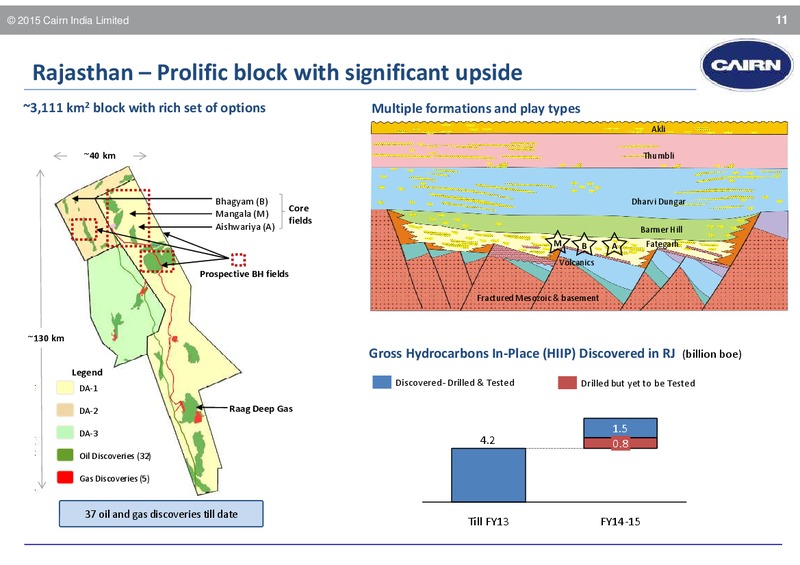
Task: Click the 'Volcanics' label
Action: (x=577, y=262)
